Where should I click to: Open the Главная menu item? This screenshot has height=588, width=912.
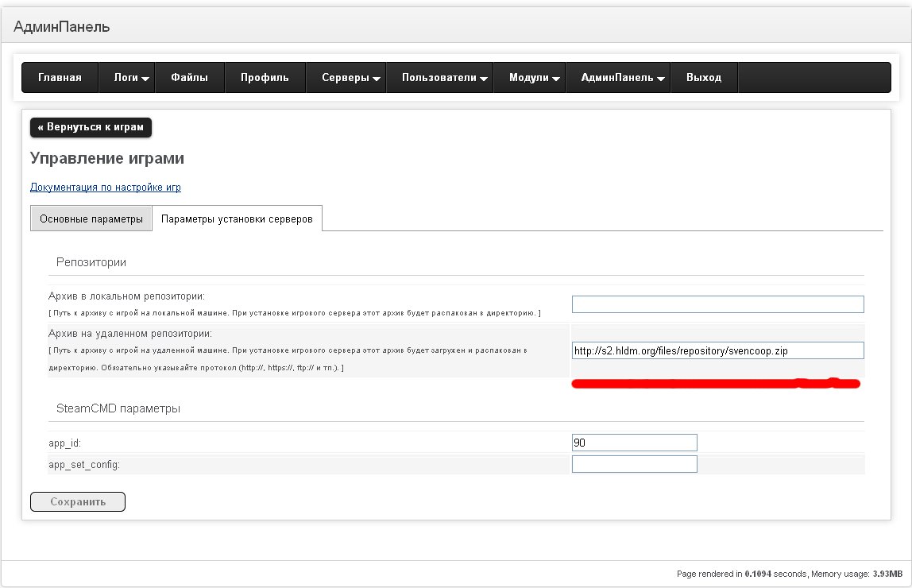pyautogui.click(x=60, y=78)
